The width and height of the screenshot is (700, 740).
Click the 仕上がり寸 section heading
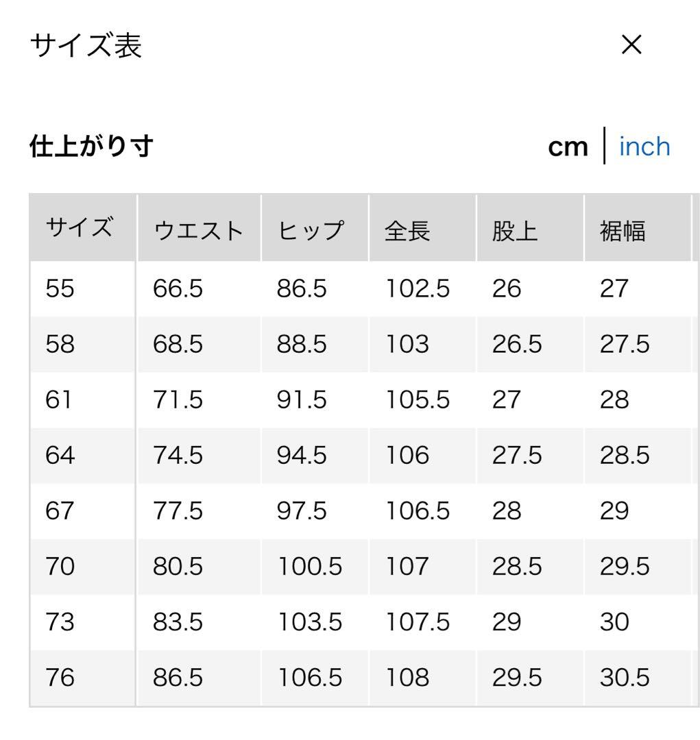click(92, 146)
